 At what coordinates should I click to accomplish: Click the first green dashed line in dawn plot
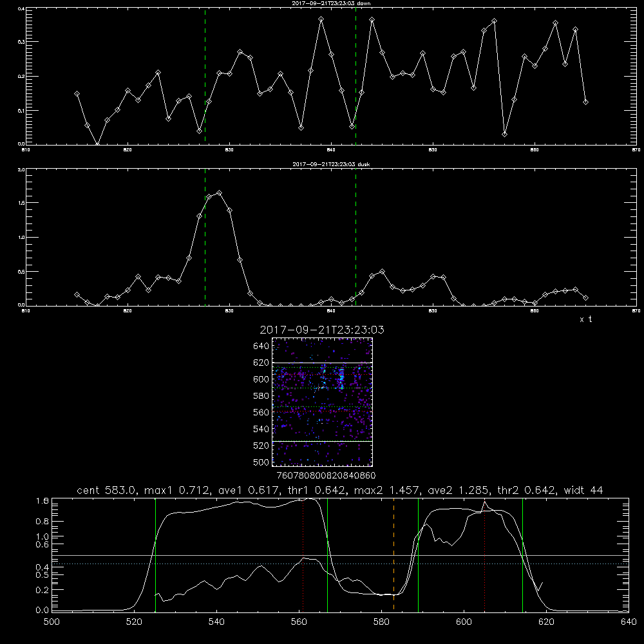coord(205,76)
